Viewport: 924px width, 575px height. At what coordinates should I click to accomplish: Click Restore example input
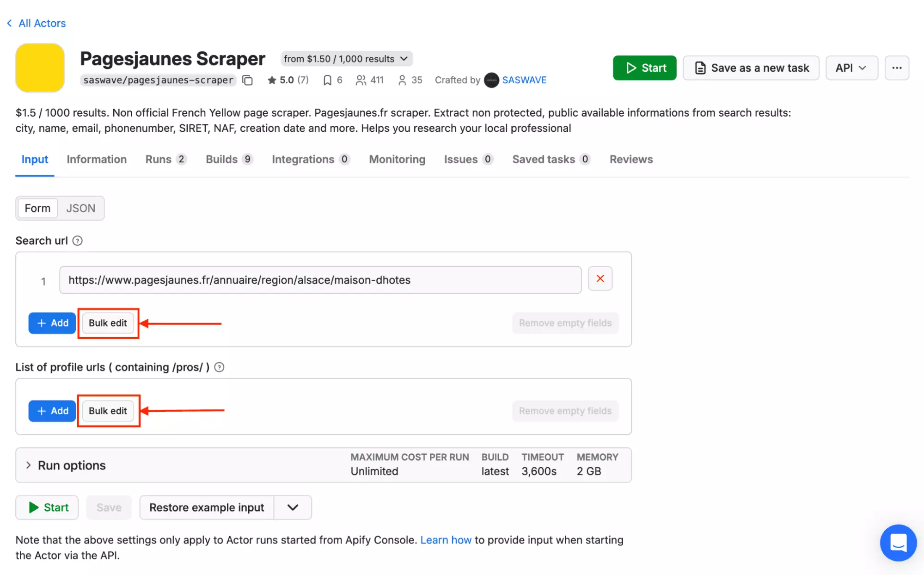click(x=207, y=507)
